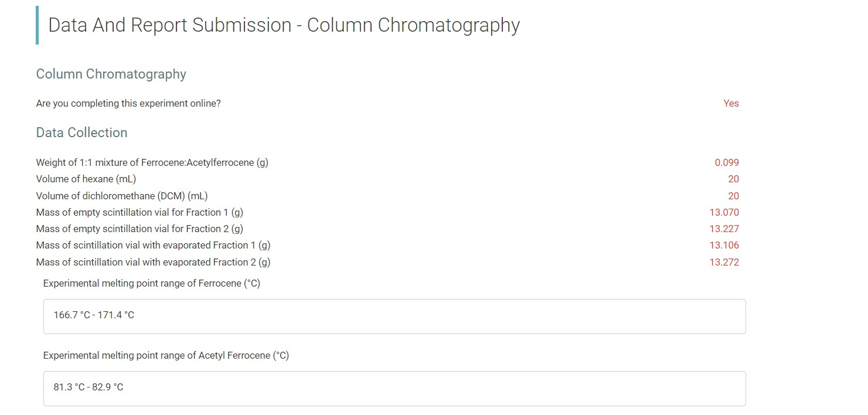Select the Data And Report Submission page title

point(284,25)
